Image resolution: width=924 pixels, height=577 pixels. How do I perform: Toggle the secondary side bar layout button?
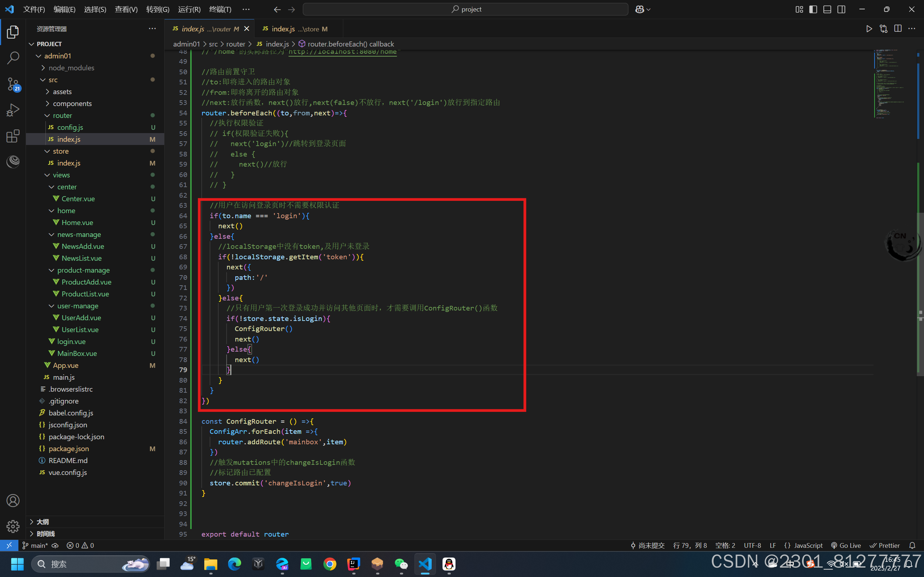click(x=841, y=9)
